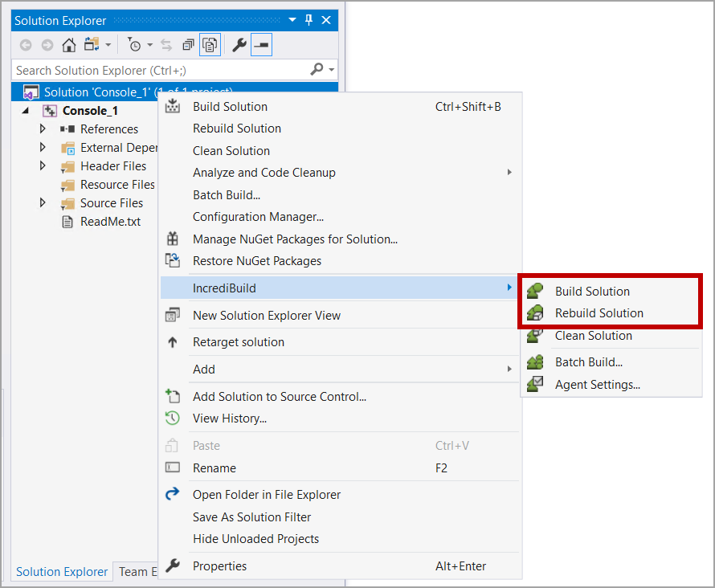Viewport: 715px width, 588px height.
Task: Toggle Switch Views solution and folder icon
Action: pos(92,45)
